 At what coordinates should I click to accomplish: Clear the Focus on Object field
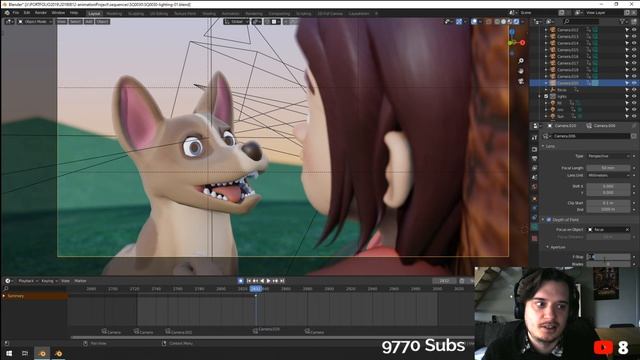coord(627,229)
